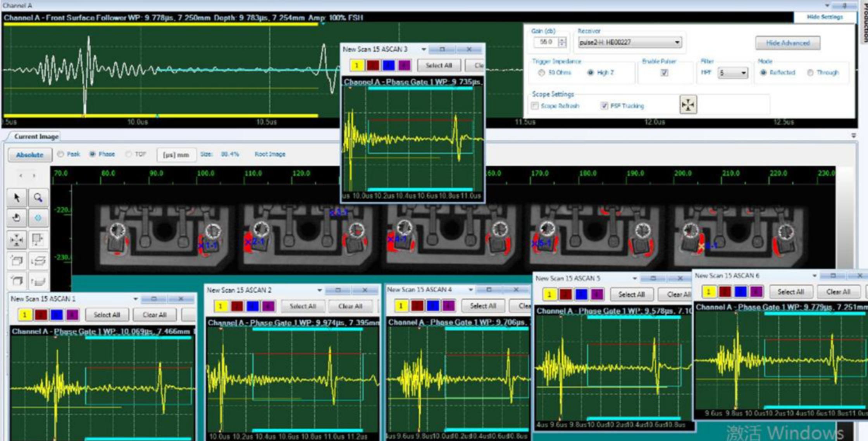
Task: Enable the Scope Refresh checkbox
Action: [x=535, y=106]
